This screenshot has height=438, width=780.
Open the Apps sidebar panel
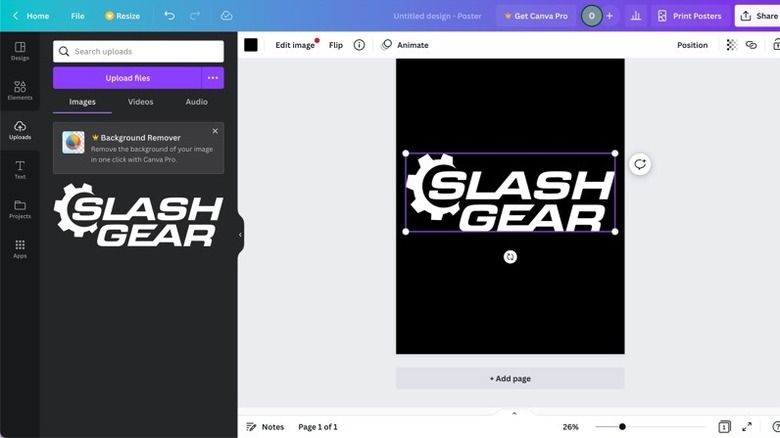tap(20, 248)
